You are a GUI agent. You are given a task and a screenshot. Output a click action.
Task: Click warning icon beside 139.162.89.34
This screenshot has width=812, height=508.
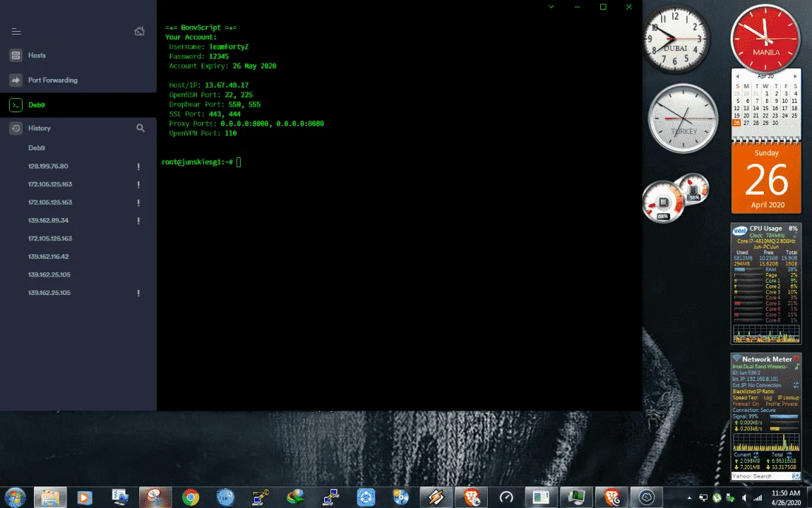click(x=138, y=221)
